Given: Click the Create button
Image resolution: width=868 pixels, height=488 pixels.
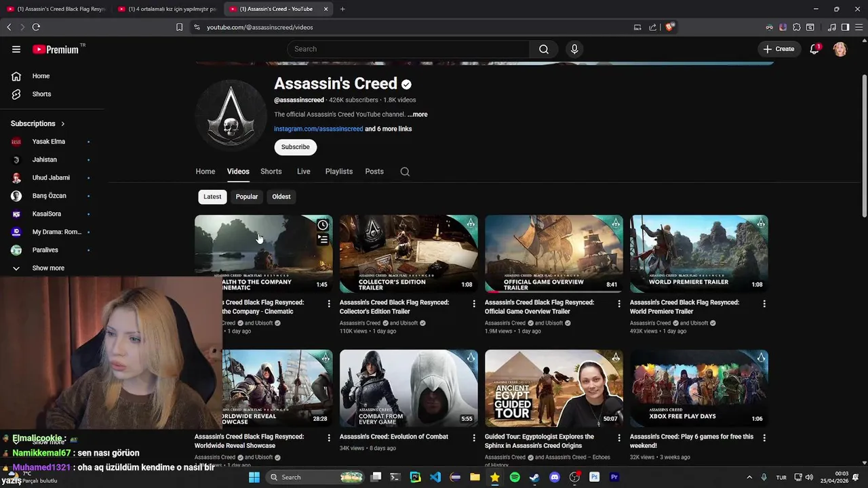Looking at the screenshot, I should pyautogui.click(x=778, y=49).
